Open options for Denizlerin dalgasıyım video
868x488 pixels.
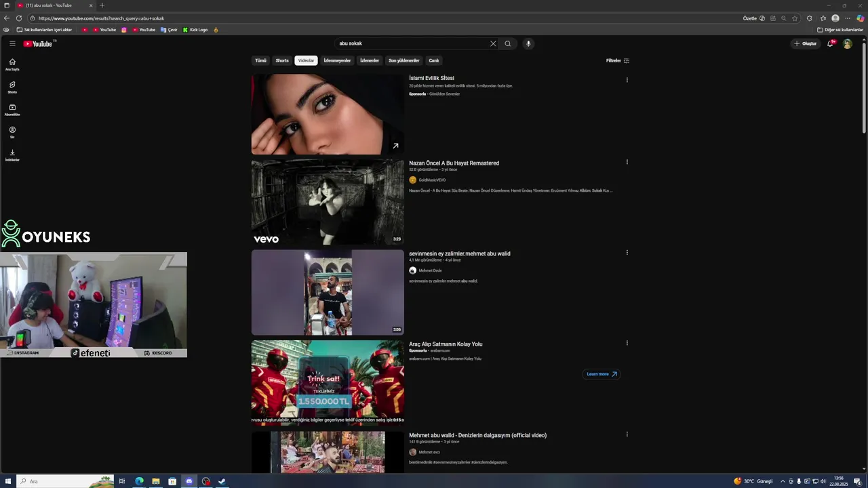[x=627, y=434]
